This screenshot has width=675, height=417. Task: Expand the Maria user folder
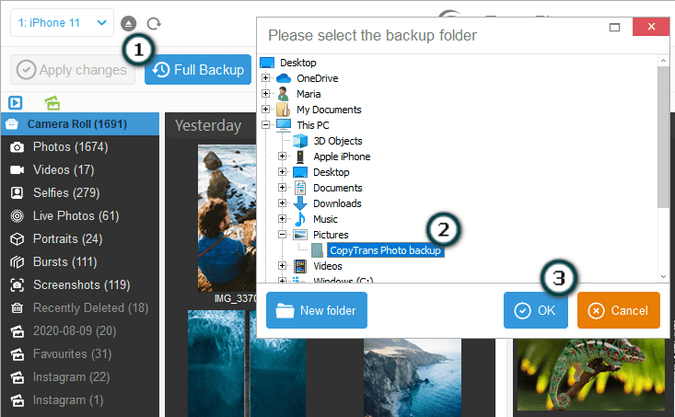pos(266,93)
